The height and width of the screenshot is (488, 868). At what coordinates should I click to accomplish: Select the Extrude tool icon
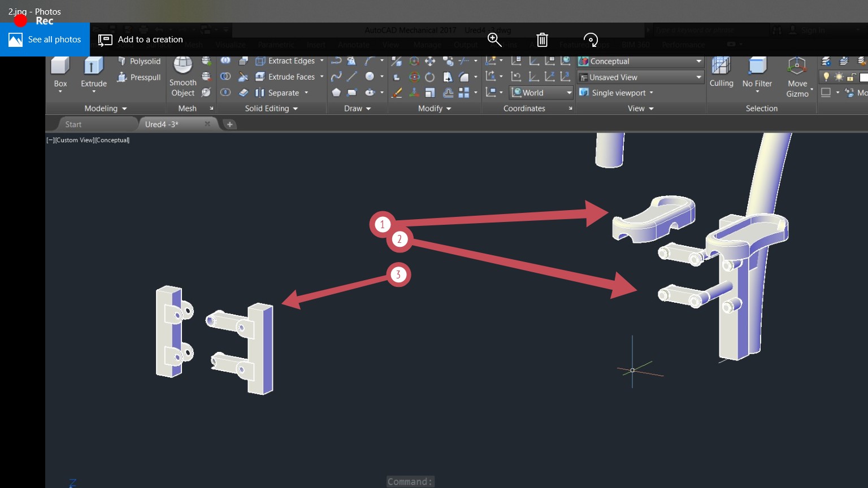pos(93,66)
